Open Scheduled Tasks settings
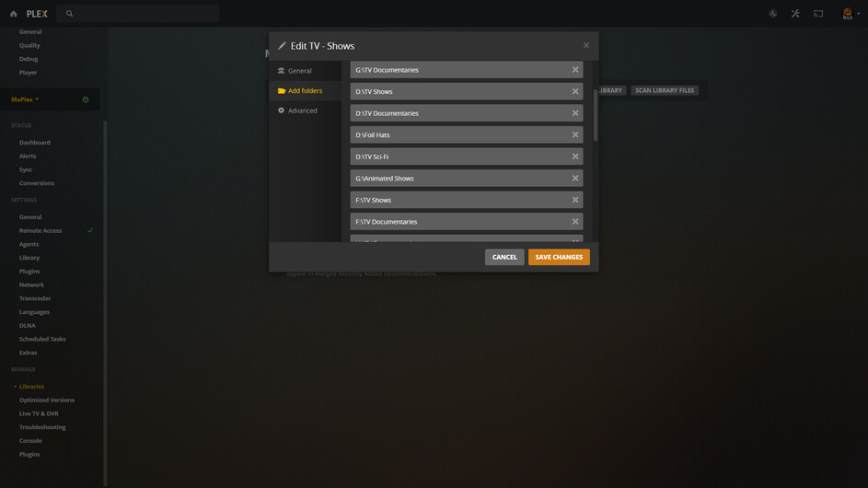This screenshot has height=488, width=868. [x=42, y=339]
